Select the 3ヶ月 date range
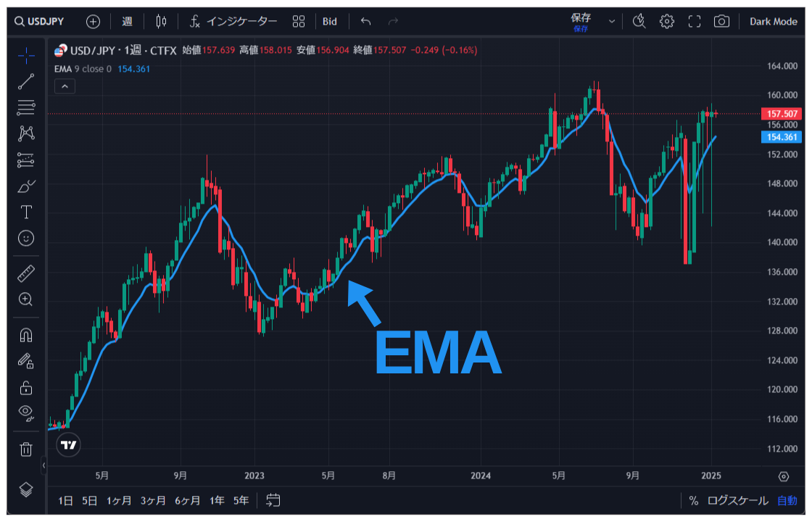 153,501
